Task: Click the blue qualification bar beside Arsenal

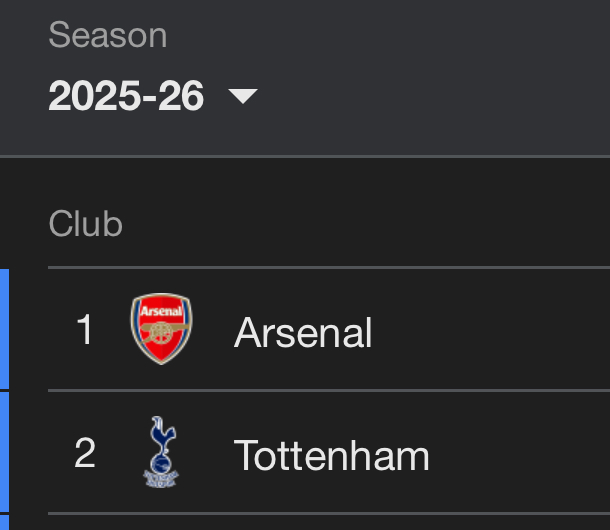Action: point(4,328)
